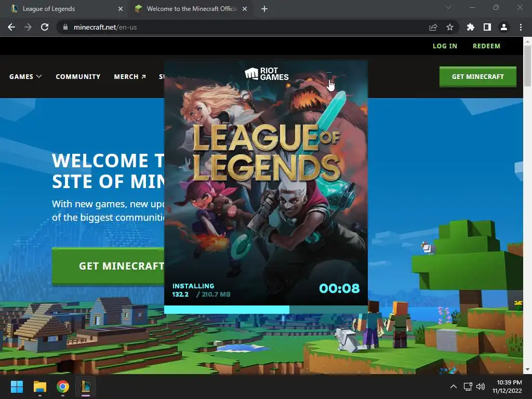Minimize the League of Legends installer
This screenshot has width=532, height=399.
pyautogui.click(x=328, y=72)
